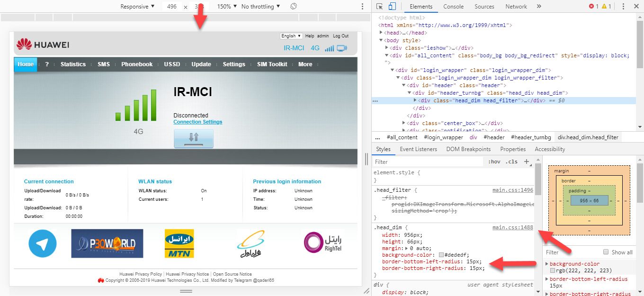This screenshot has height=296, width=644.
Task: Expand the head element node
Action: pos(382,33)
